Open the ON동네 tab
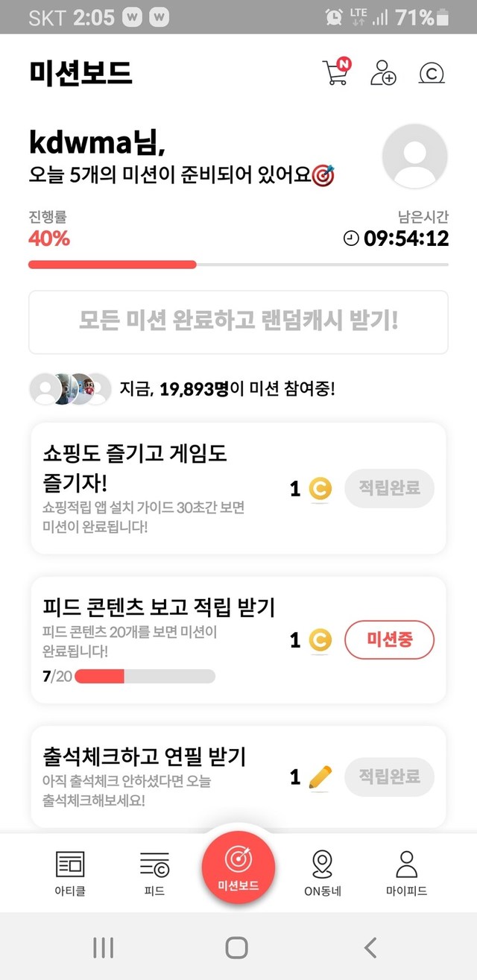The height and width of the screenshot is (980, 477). point(322,873)
